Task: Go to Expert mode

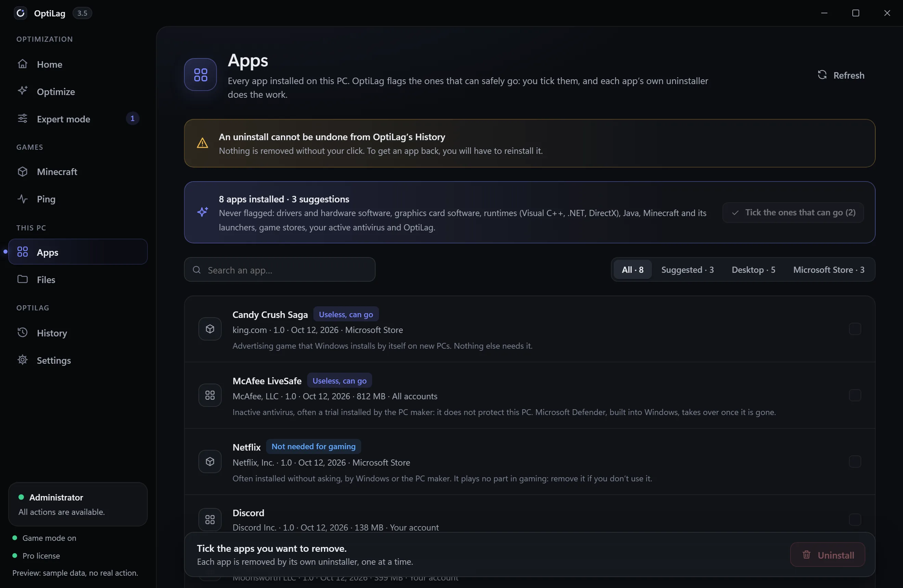Action: [78, 119]
